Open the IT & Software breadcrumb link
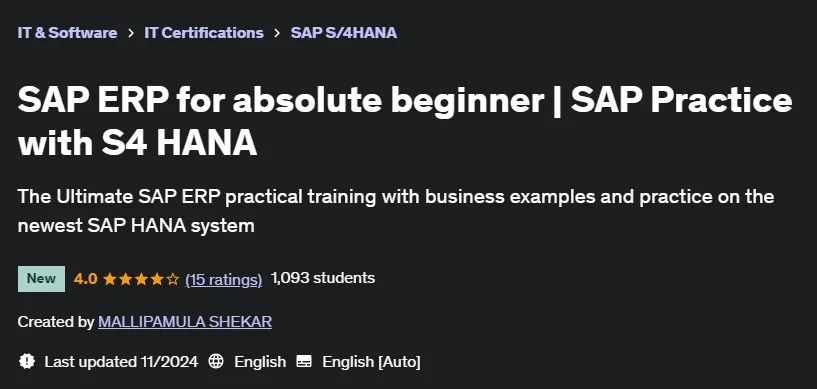The height and width of the screenshot is (389, 817). [x=67, y=33]
